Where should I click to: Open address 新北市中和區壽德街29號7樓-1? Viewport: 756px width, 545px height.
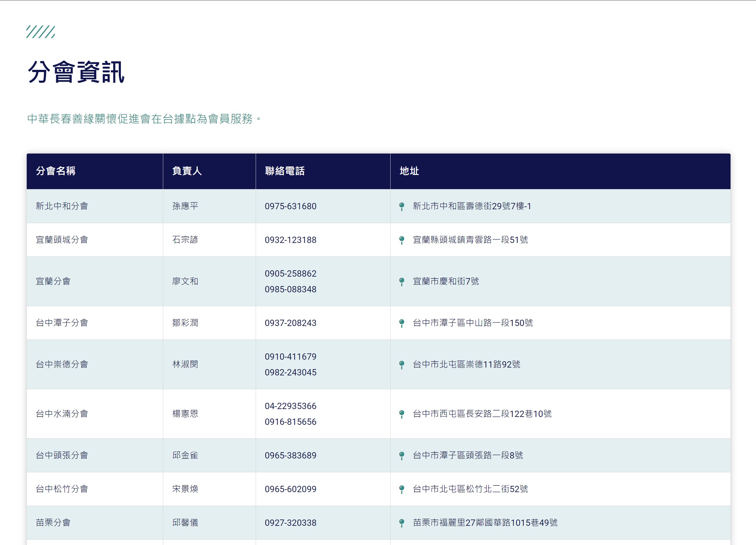[472, 206]
